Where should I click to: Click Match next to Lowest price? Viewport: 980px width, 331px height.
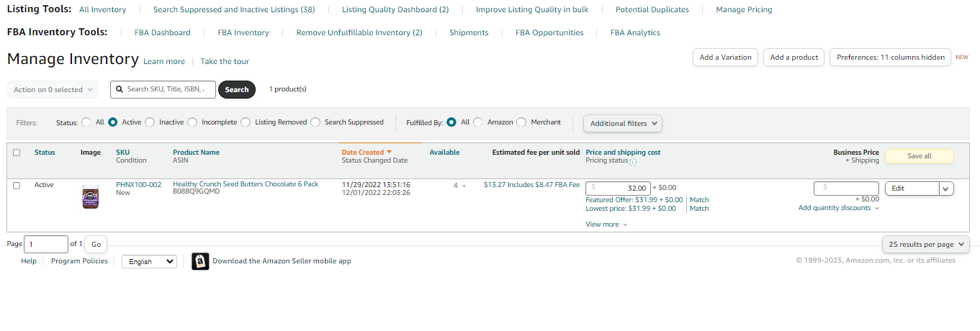699,209
